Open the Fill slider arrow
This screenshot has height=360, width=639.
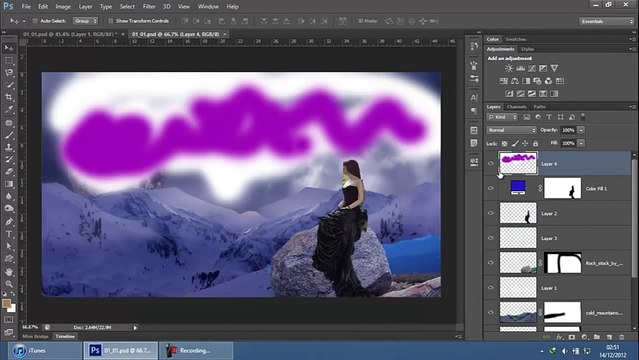click(x=581, y=143)
